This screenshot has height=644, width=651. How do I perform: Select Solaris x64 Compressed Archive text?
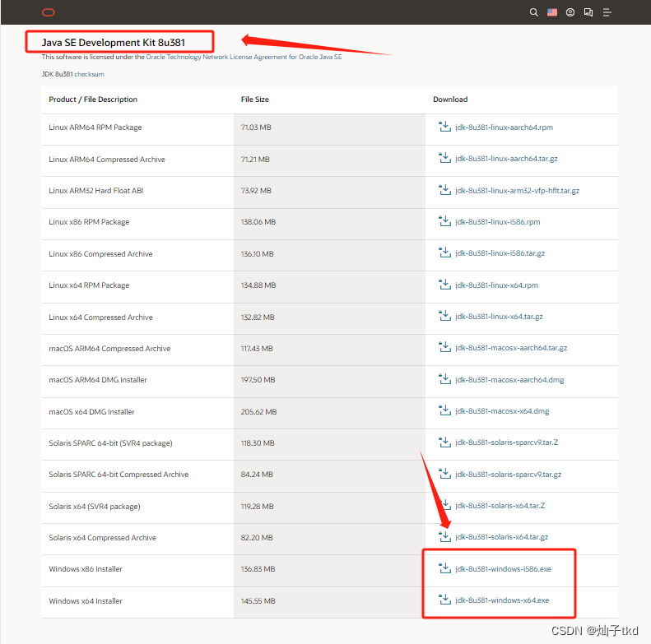click(102, 538)
